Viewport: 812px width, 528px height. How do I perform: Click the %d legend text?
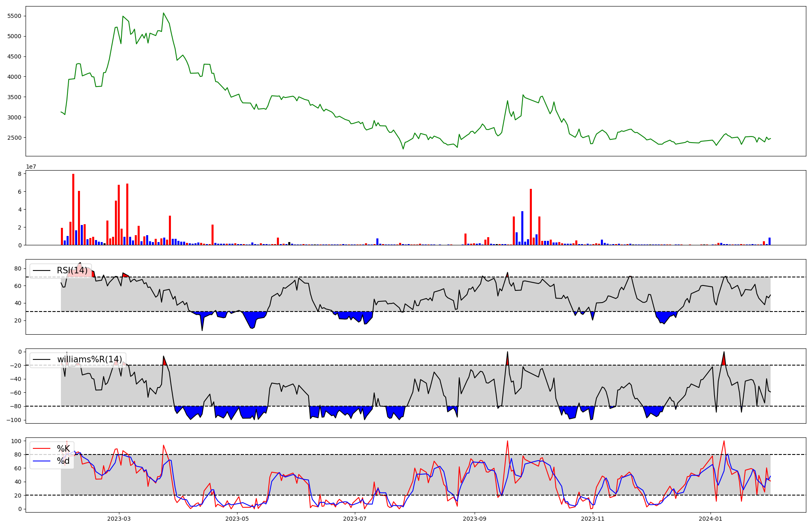click(x=63, y=461)
